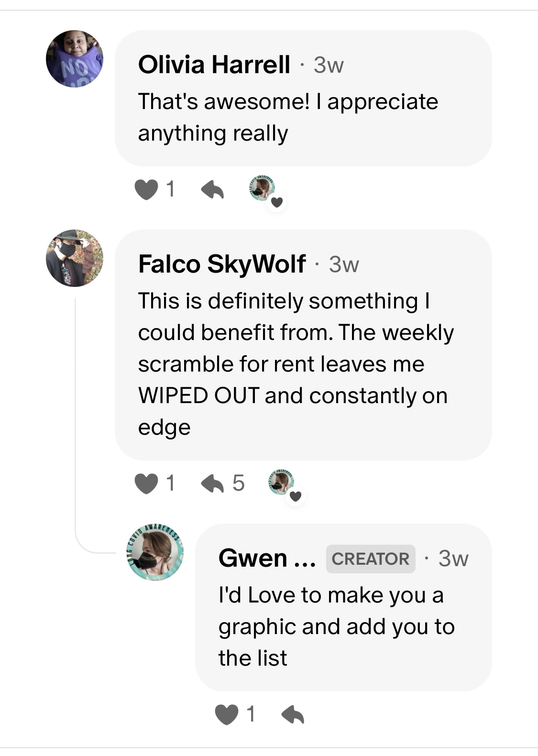Reply to Gwen's comment using arrow icon
The height and width of the screenshot is (756, 538).
pyautogui.click(x=293, y=714)
